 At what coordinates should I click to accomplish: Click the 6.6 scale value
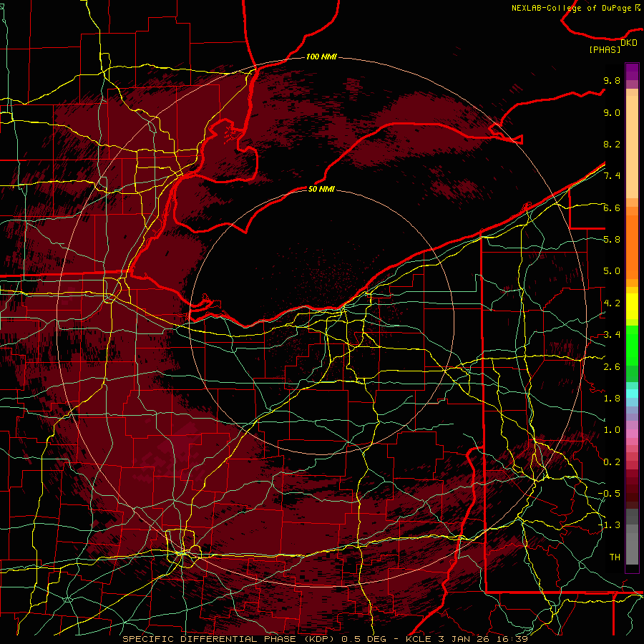(612, 208)
